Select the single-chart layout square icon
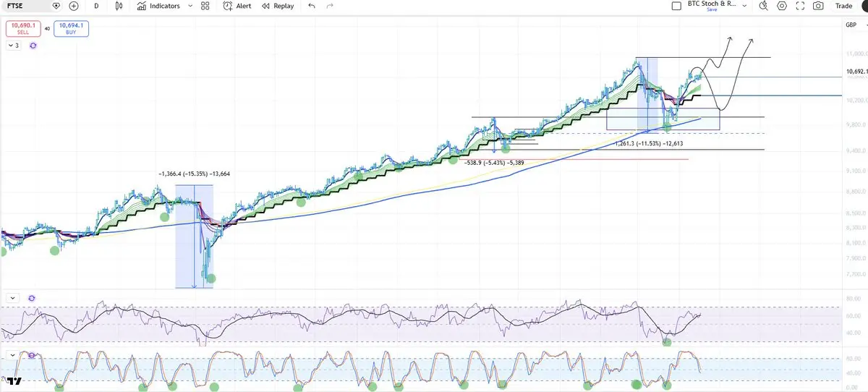868x392 pixels. coord(676,6)
